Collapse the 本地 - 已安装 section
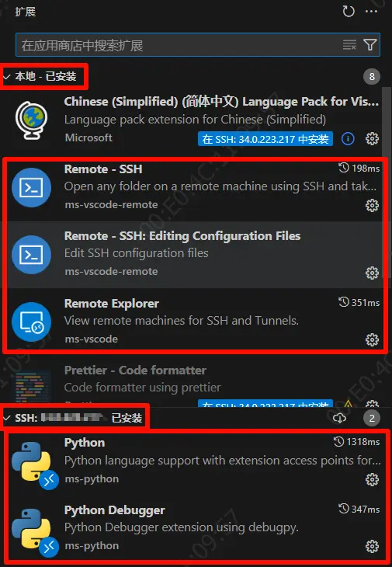Viewport: 392px width, 567px height. (6, 77)
